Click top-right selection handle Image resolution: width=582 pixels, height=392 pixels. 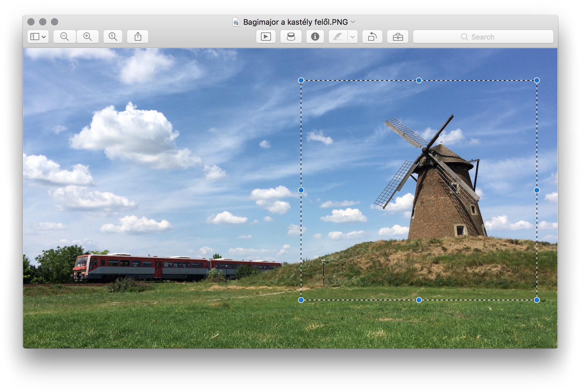tap(537, 80)
